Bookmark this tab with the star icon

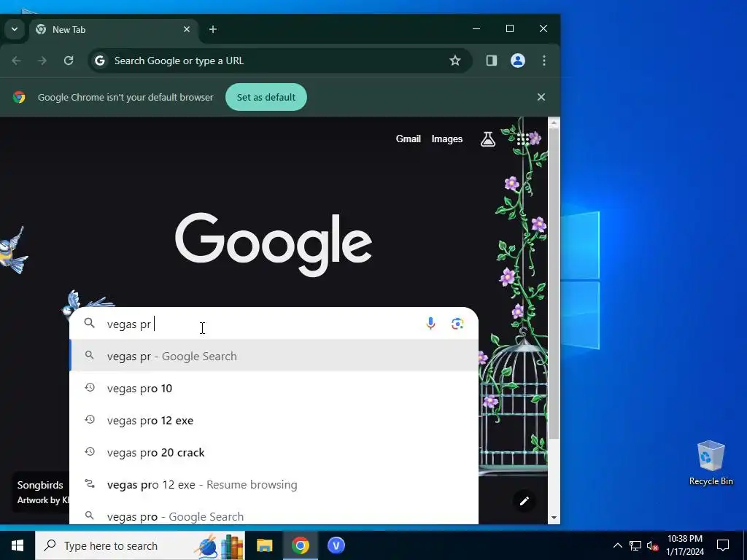(455, 61)
